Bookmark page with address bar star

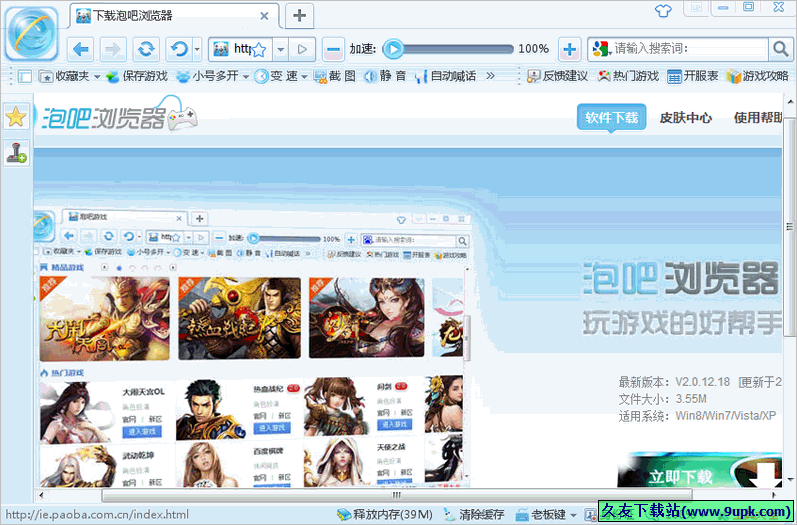pyautogui.click(x=259, y=50)
